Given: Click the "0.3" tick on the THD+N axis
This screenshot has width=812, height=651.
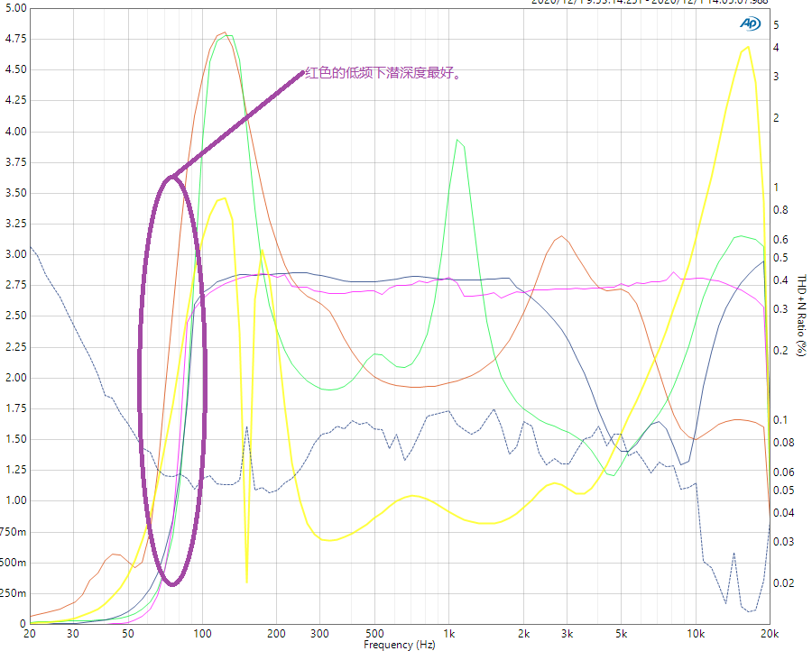Looking at the screenshot, I should tap(780, 309).
